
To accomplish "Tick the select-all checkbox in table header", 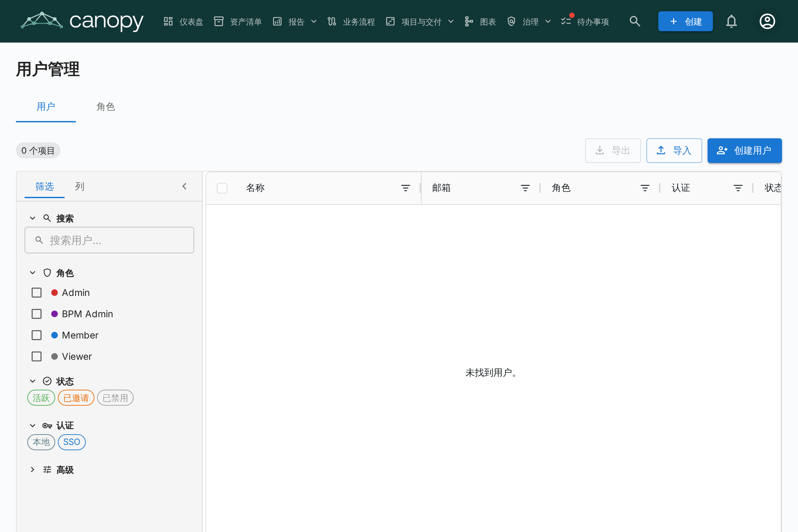I will [x=222, y=188].
